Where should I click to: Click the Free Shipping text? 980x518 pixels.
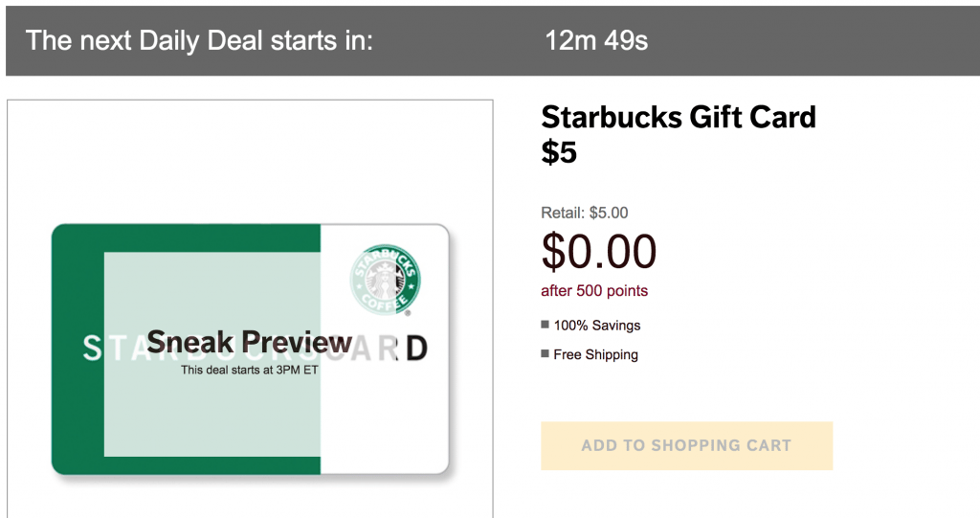point(595,354)
